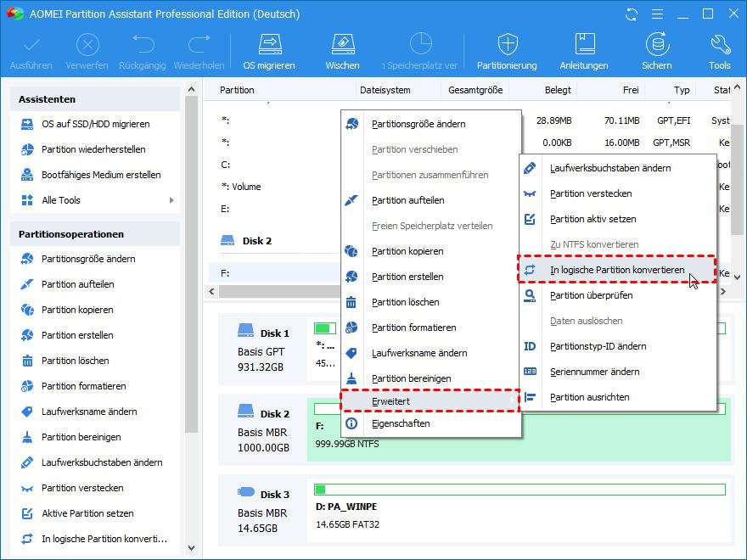
Task: Choose Partition erstellen in context menu
Action: (431, 277)
